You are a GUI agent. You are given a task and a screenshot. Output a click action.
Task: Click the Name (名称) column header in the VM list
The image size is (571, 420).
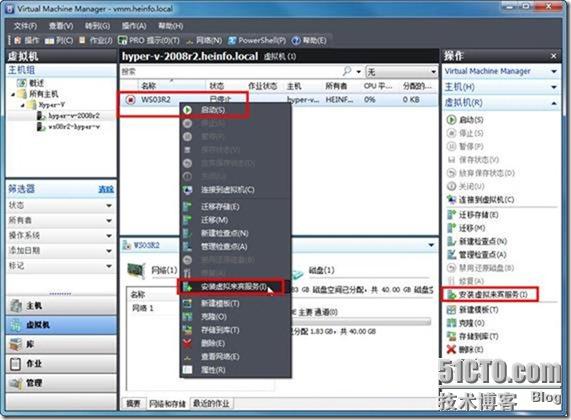click(x=149, y=86)
